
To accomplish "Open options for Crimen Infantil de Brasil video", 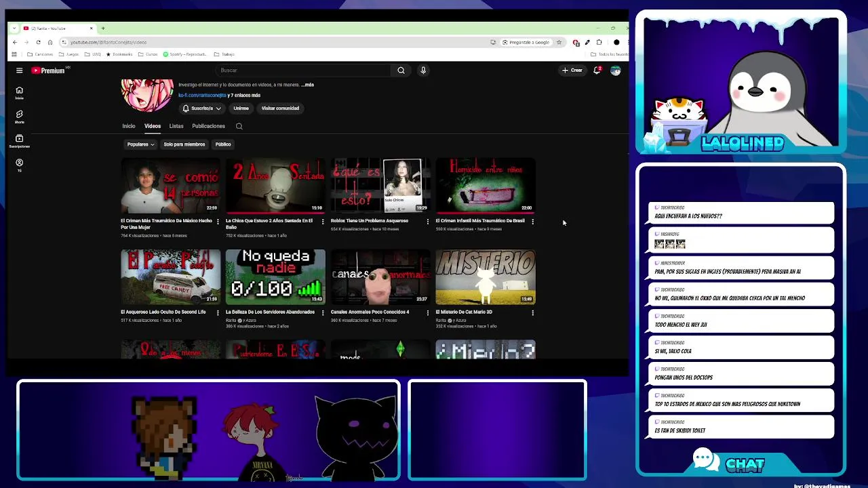I will pos(532,222).
